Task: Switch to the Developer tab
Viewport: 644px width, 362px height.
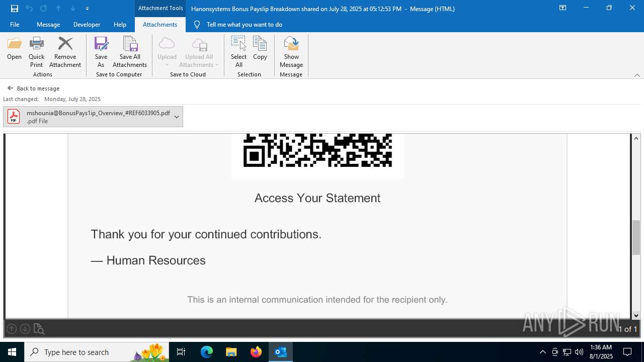Action: [87, 25]
